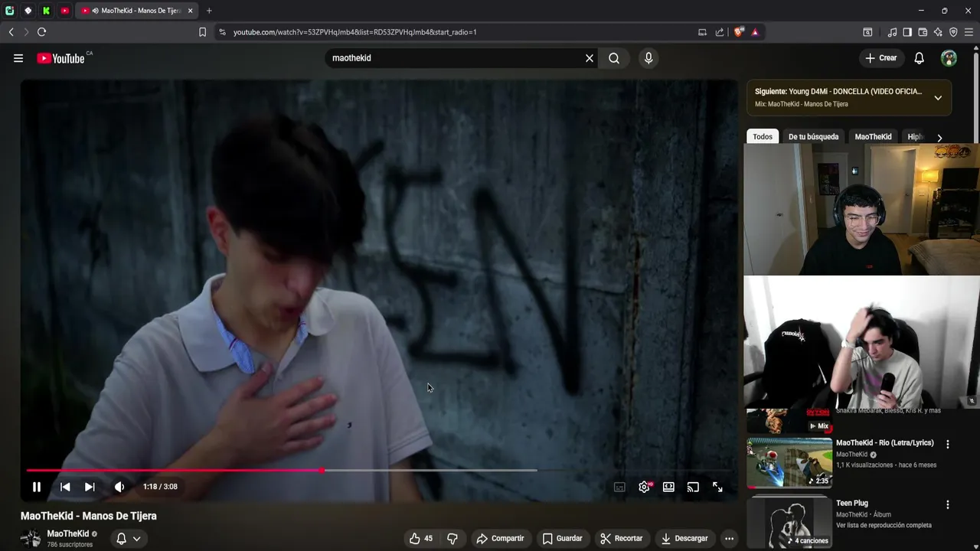Viewport: 980px width, 551px height.
Task: Enter fullscreen mode
Action: 717,487
